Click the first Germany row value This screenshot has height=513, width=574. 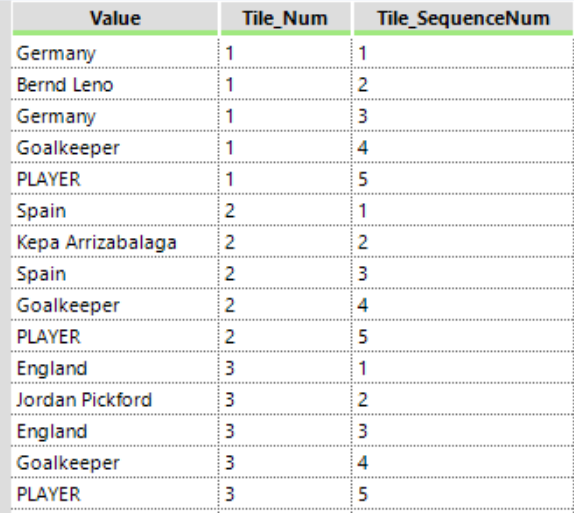[x=115, y=53]
